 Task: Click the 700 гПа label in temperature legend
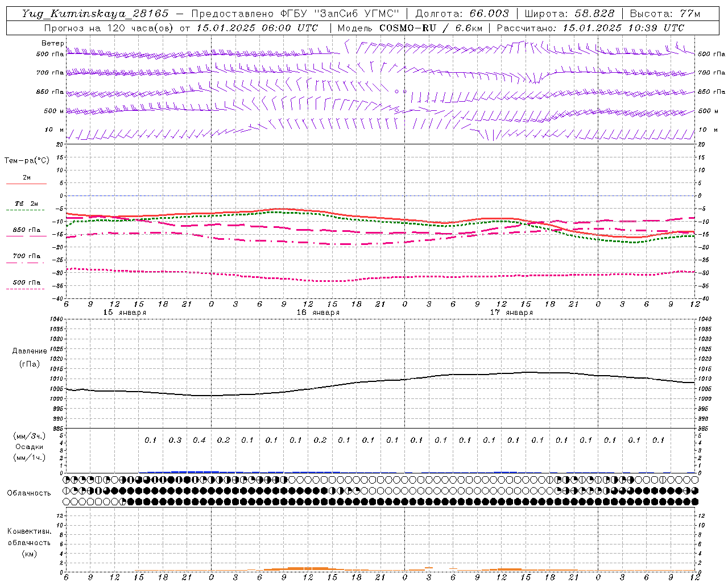[x=26, y=256]
